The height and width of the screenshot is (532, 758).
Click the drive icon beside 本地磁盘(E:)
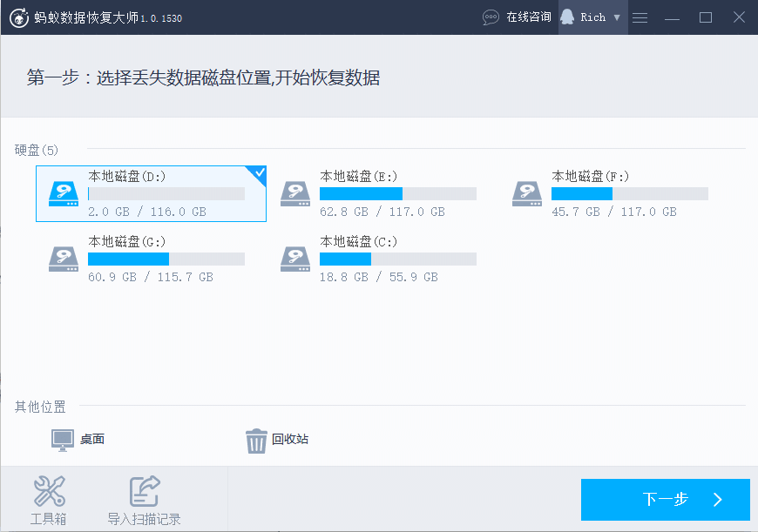(x=295, y=193)
